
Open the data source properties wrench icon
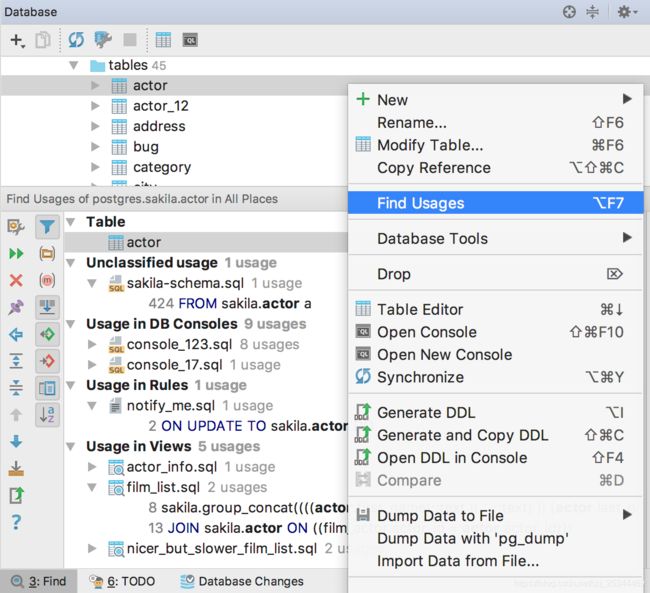coord(103,40)
